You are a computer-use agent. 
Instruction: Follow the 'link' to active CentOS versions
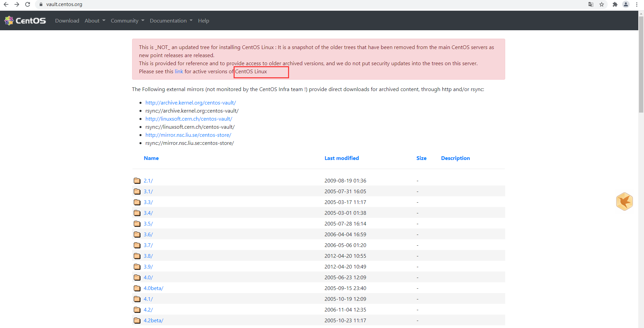coord(179,72)
